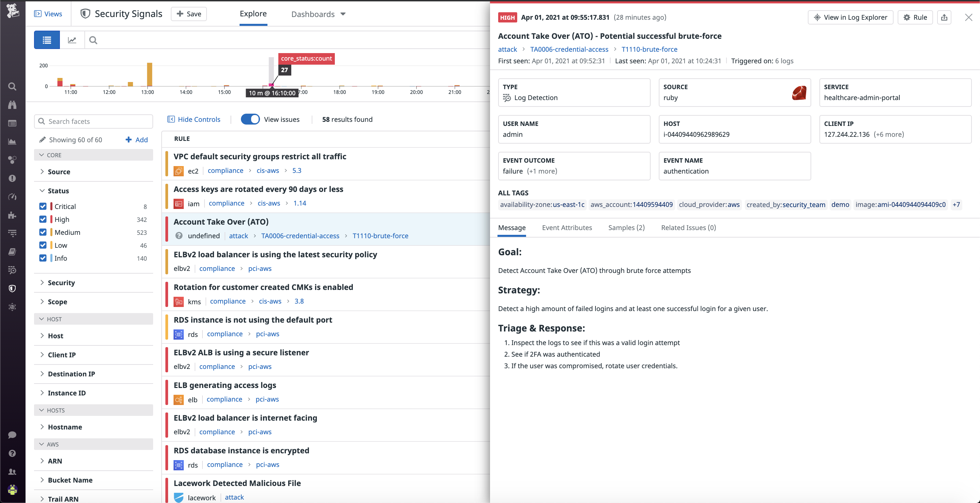The height and width of the screenshot is (503, 980).
Task: Disable the View issues toggle
Action: coord(250,119)
